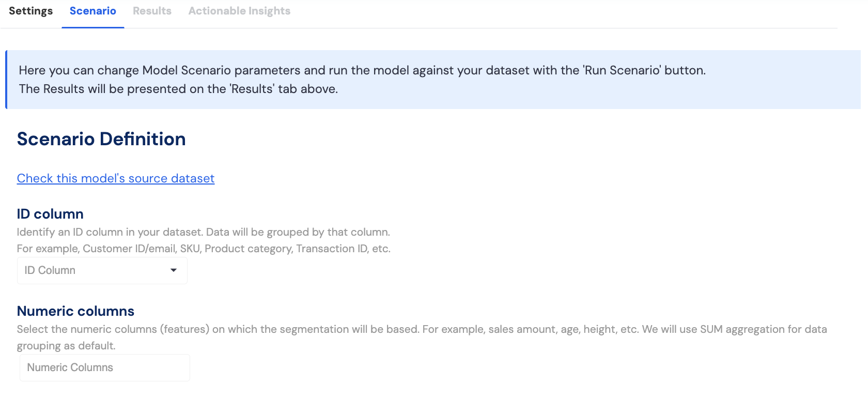Click the 'ID Column' placeholder text
868x399 pixels.
[50, 270]
